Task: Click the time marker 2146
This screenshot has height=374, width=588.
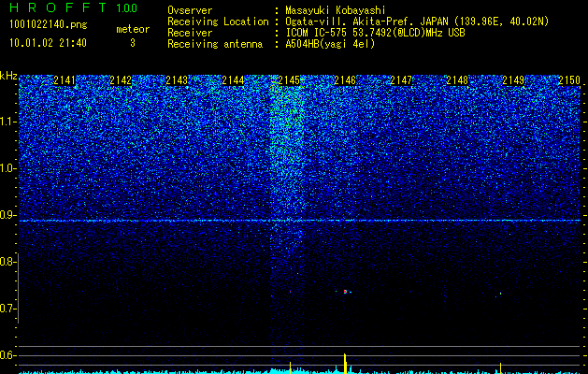Action: pos(345,80)
